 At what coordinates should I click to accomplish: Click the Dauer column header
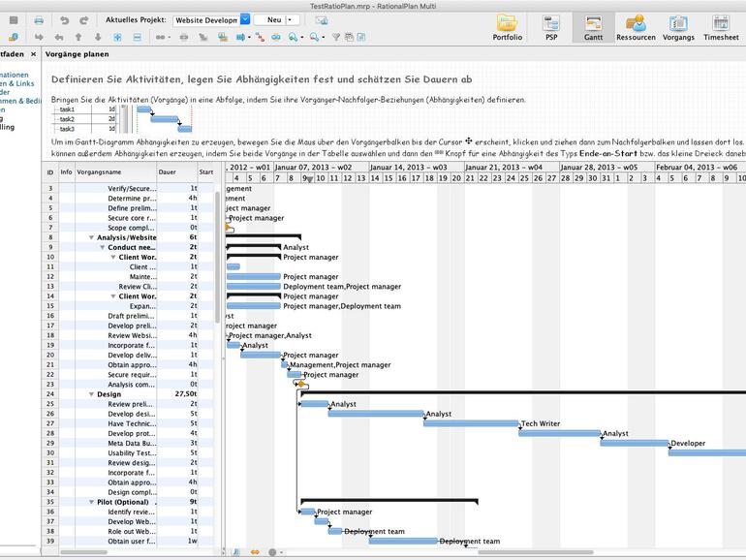pos(177,172)
